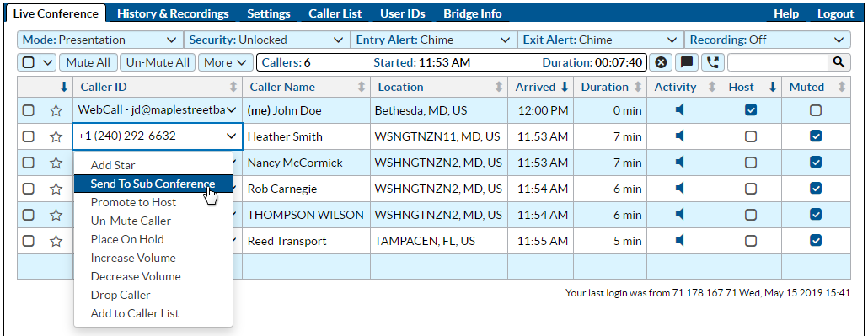Open the chat message icon
Image resolution: width=868 pixels, height=336 pixels.
point(687,62)
